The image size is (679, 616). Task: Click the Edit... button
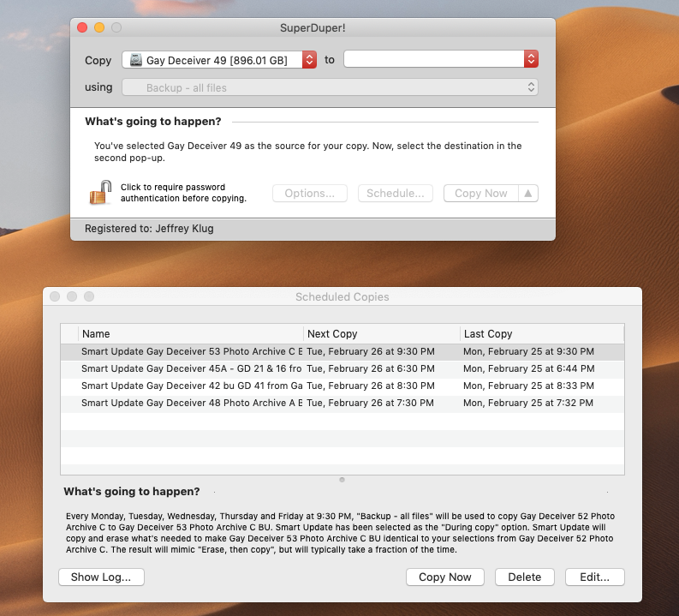click(594, 577)
